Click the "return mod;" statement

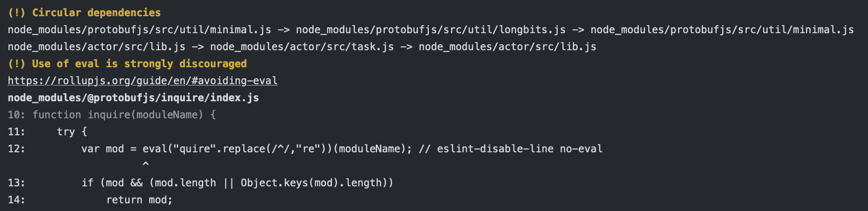[139, 200]
